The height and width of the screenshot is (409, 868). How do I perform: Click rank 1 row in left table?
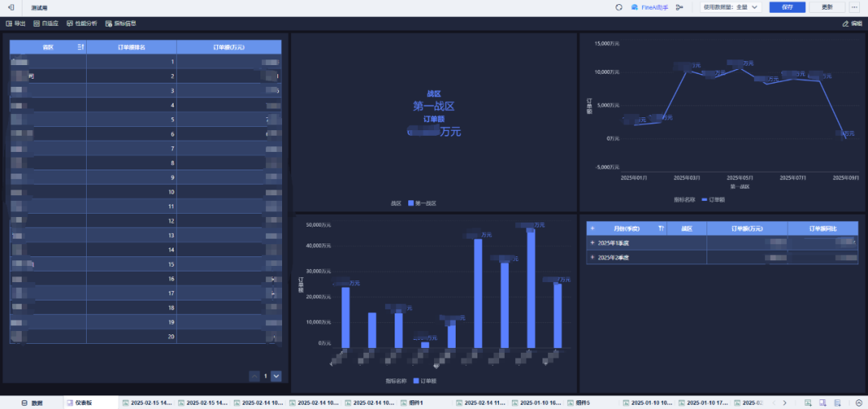click(145, 62)
